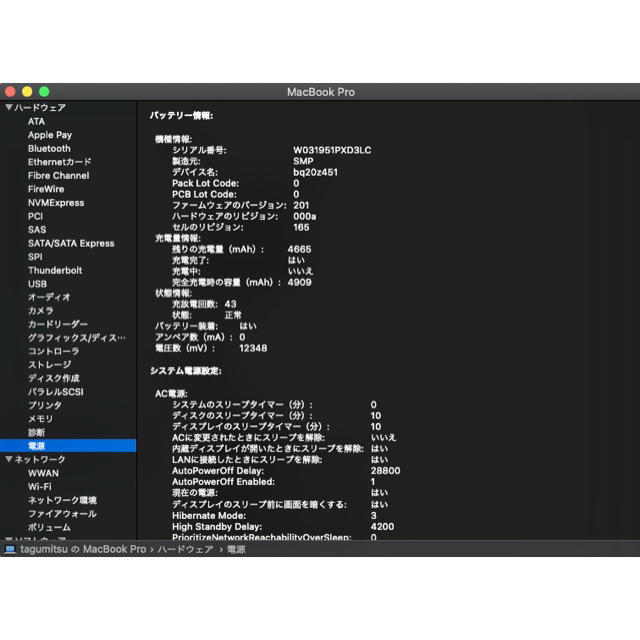Screen dimensions: 640x640
Task: Select カードリーダー in the sidebar
Action: [x=58, y=324]
